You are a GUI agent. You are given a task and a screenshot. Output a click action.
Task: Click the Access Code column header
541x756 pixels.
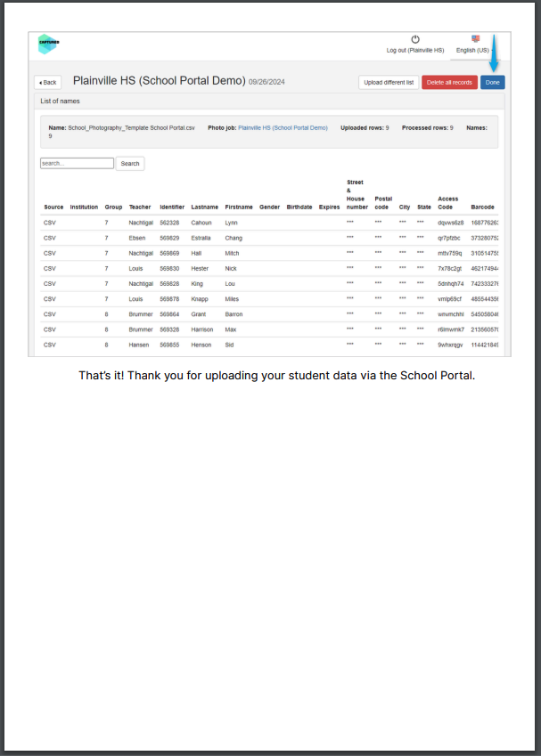coord(447,203)
